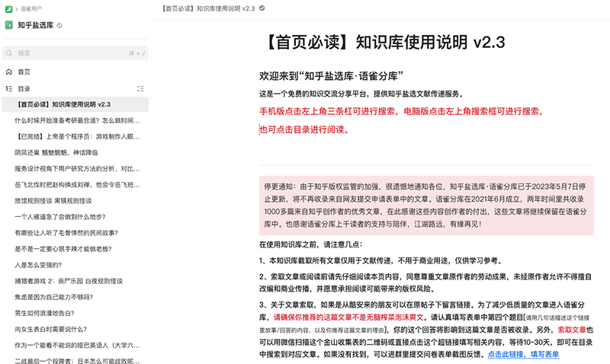The width and height of the screenshot is (610, 364).
Task: Open 捕猎者游戏 2：丧尸乐园 article
Action: 69,281
